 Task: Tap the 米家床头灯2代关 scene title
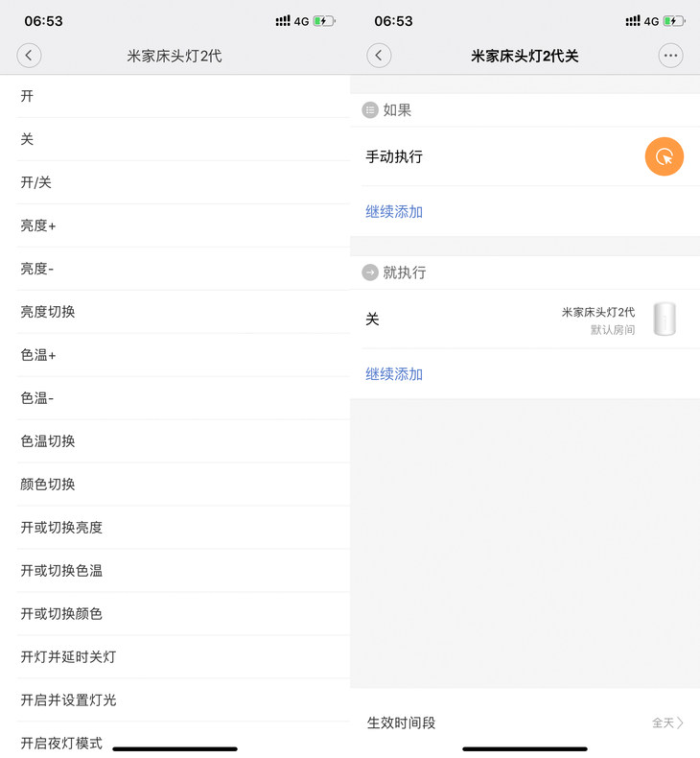525,56
